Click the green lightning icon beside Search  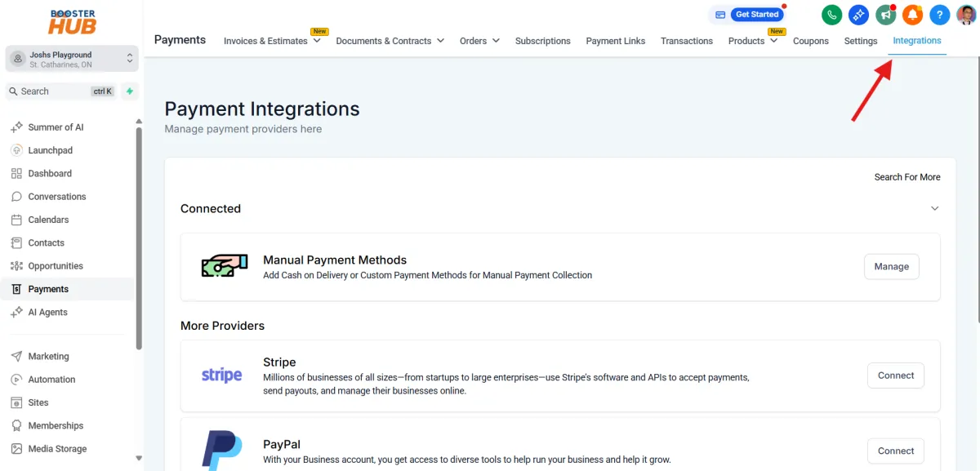pos(129,91)
